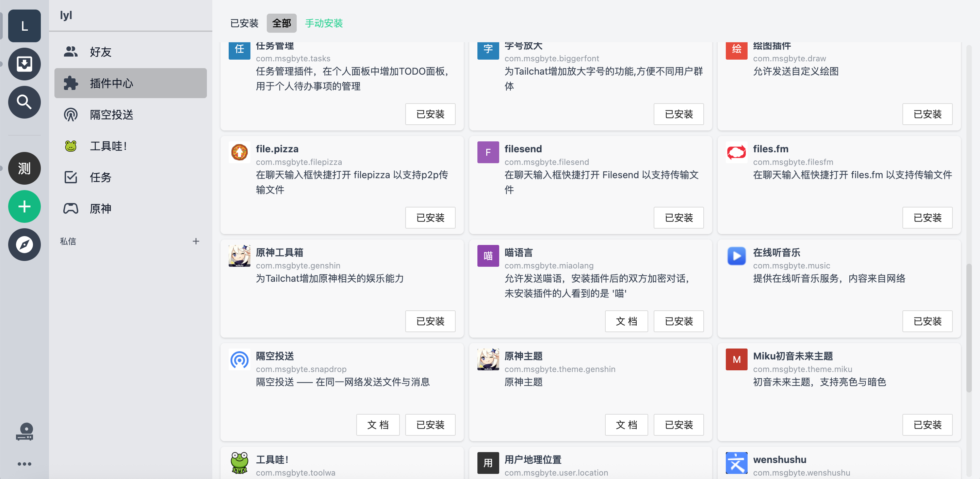
Task: Select the 测 group avatar
Action: pos(24,168)
